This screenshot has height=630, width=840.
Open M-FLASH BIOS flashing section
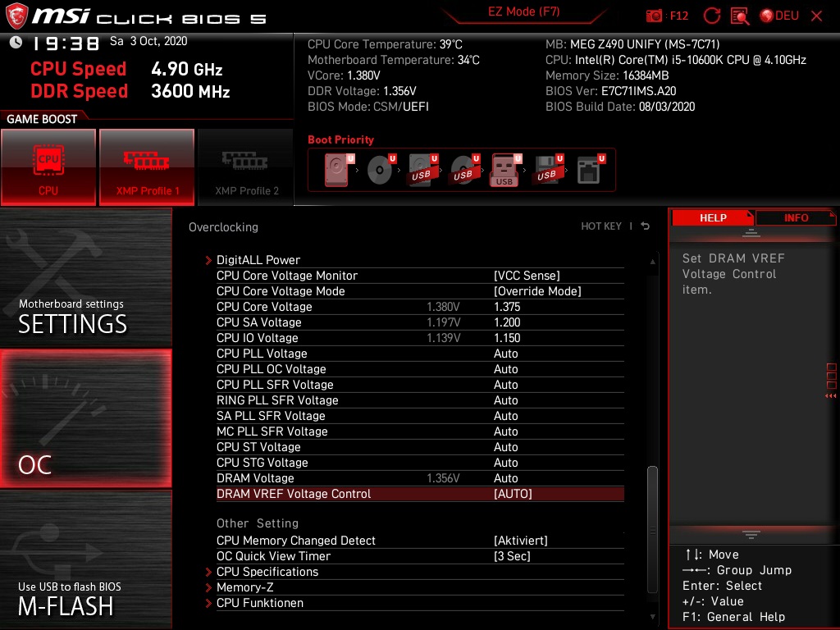pyautogui.click(x=85, y=559)
